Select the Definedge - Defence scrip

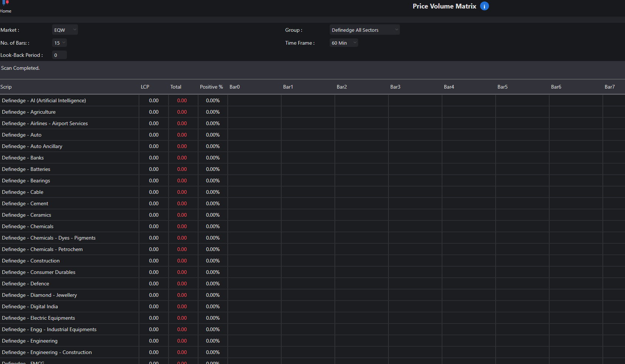click(x=26, y=284)
